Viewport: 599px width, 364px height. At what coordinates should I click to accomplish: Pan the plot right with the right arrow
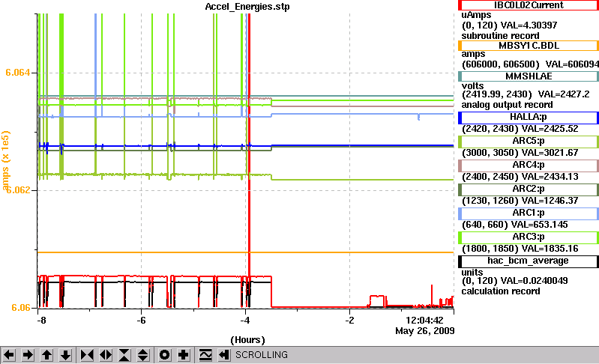click(x=28, y=355)
